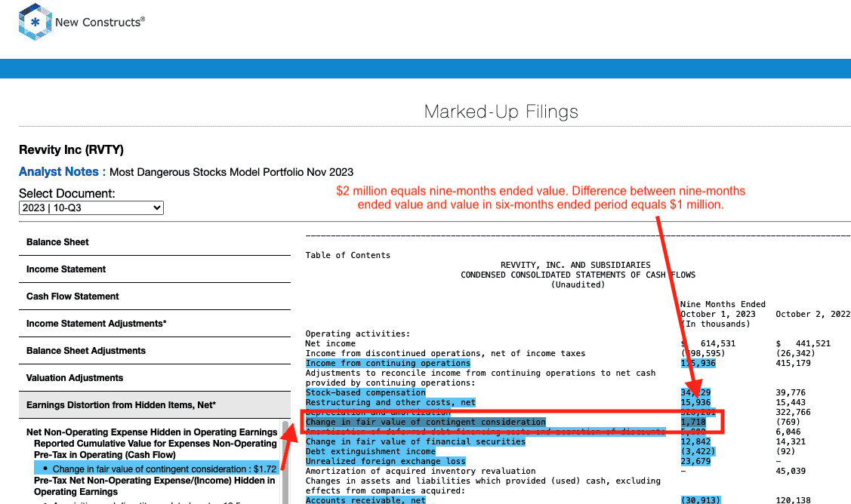
Task: Click the Table of Contents text
Action: [x=348, y=255]
